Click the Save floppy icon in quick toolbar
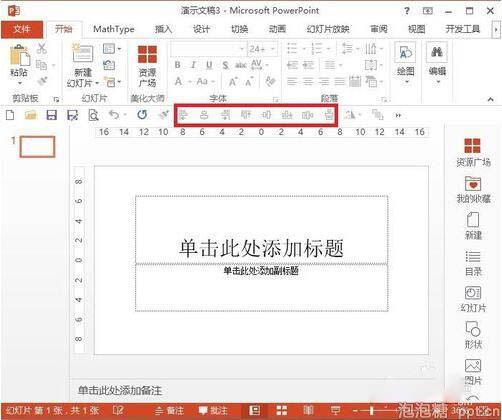Image resolution: width=502 pixels, height=420 pixels. click(51, 115)
